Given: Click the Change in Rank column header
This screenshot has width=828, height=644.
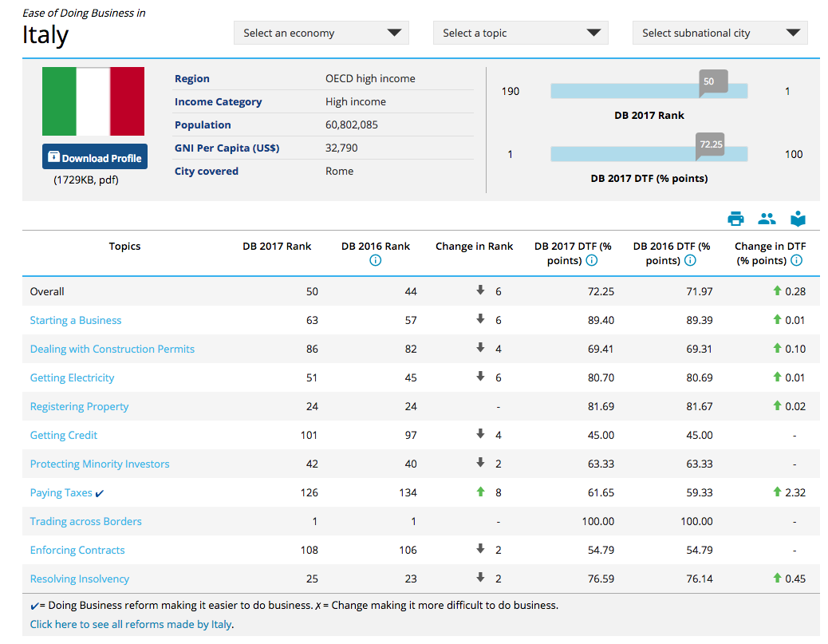Looking at the screenshot, I should 474,247.
